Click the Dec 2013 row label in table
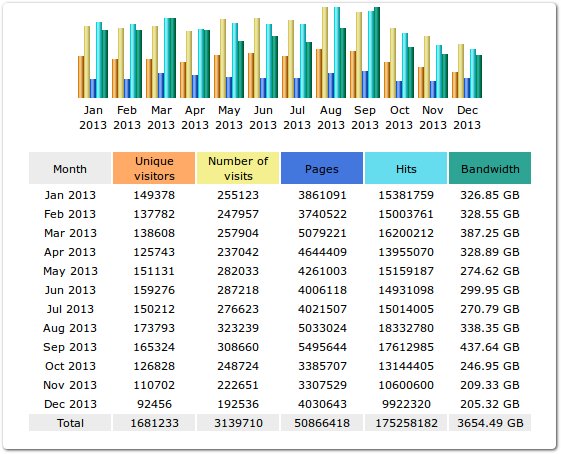Screen dimensions: 561x454 coord(70,404)
